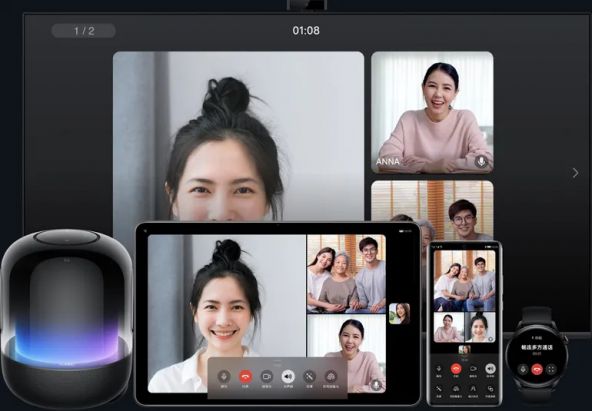Tap the microphone icon on the tablet's lower-right tile
Screen dimensions: 592x411
376,385
